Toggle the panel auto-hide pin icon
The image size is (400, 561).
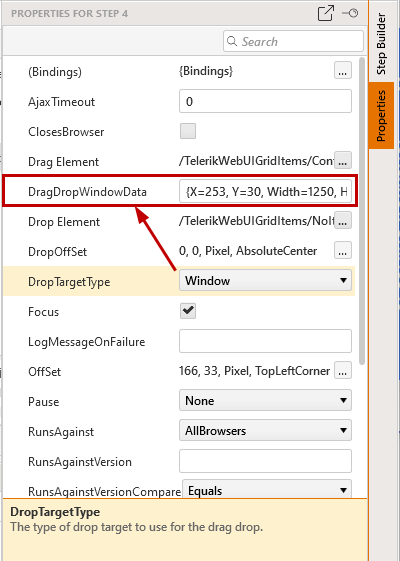click(x=350, y=13)
